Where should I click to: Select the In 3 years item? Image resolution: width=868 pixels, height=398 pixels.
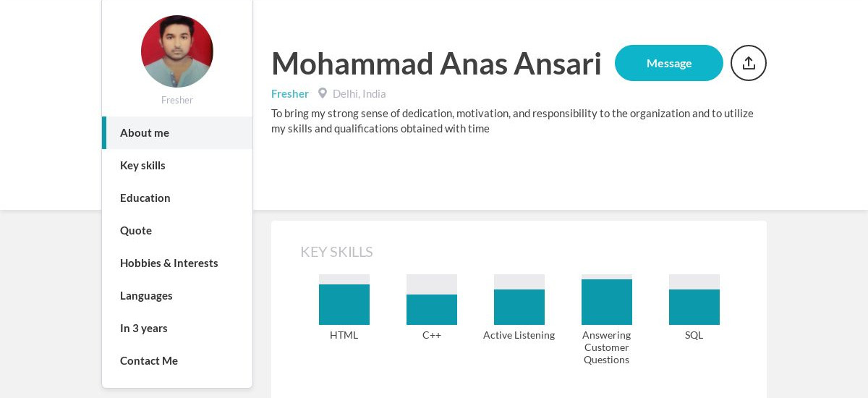177,328
